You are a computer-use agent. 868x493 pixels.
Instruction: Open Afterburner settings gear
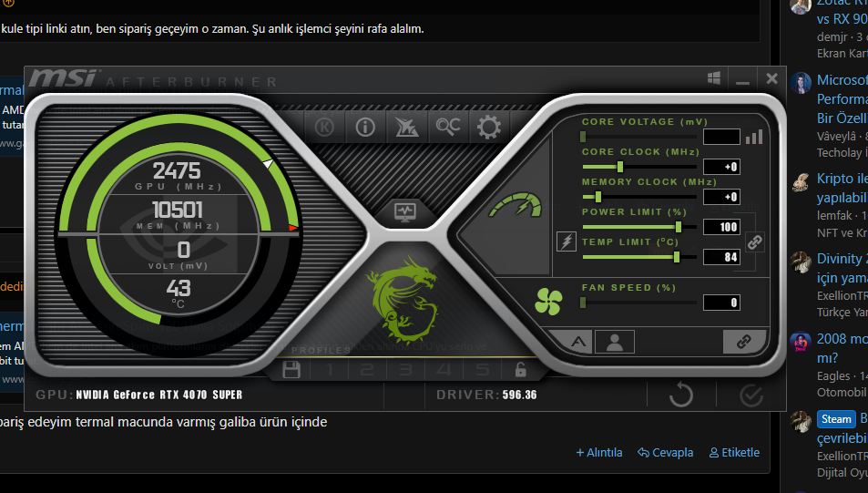[x=489, y=128]
